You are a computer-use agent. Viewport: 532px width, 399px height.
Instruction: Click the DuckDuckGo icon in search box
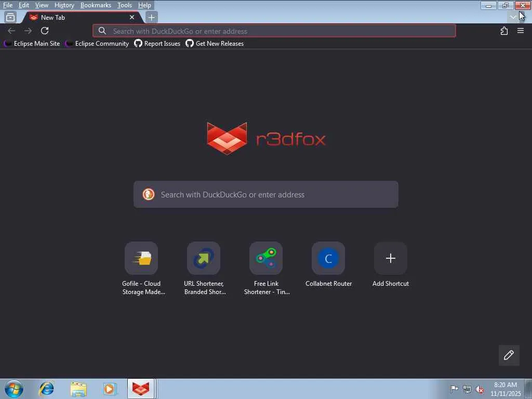(148, 194)
